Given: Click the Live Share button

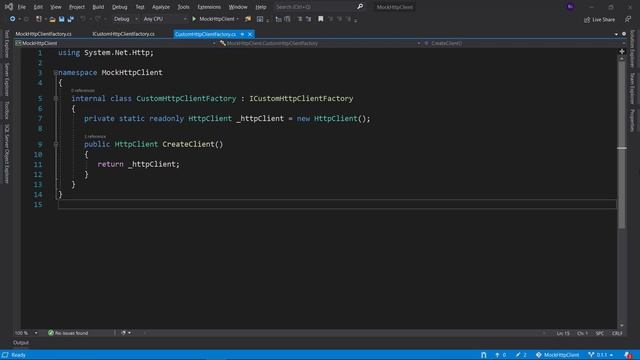Looking at the screenshot, I should (x=599, y=19).
